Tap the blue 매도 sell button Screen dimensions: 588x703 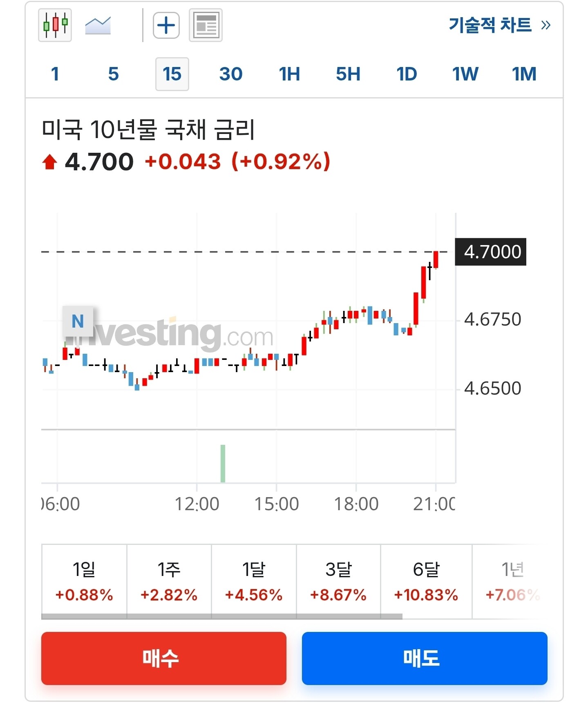point(425,658)
